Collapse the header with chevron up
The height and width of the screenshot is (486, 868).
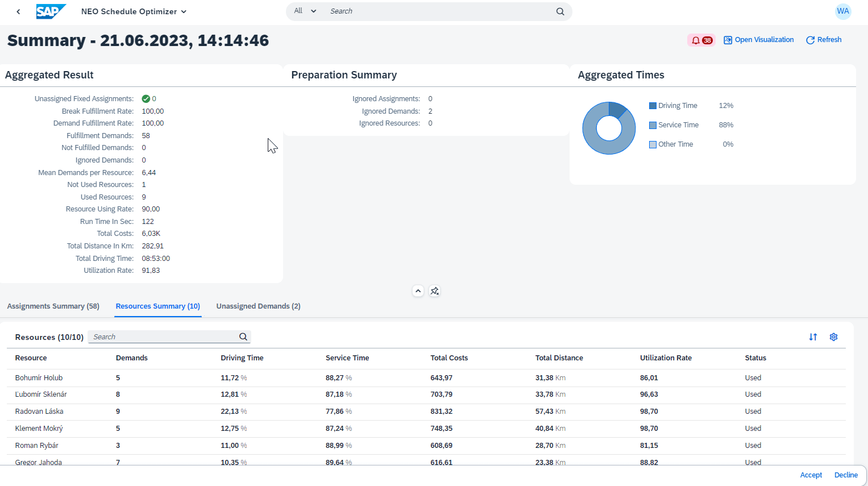click(x=418, y=291)
